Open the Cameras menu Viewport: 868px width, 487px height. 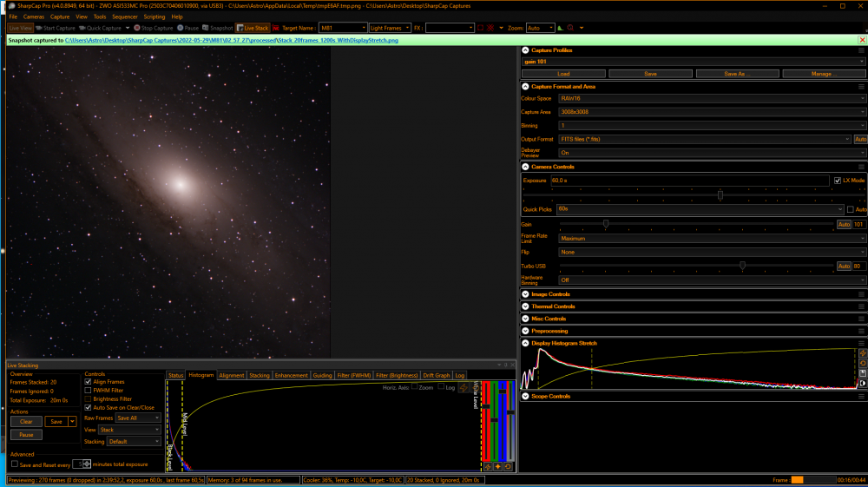coord(34,16)
